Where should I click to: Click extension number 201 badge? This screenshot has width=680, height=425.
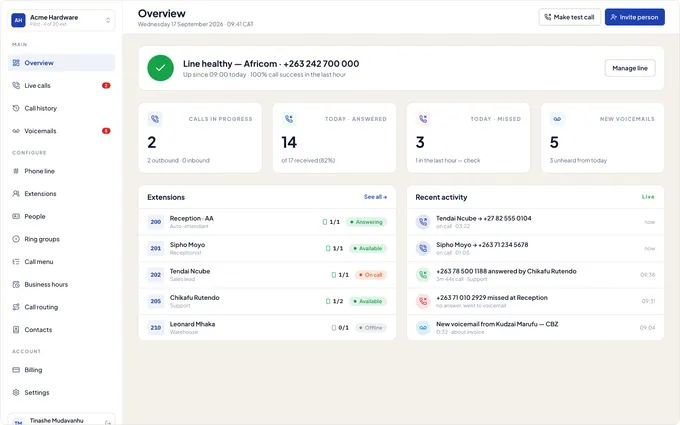click(156, 248)
